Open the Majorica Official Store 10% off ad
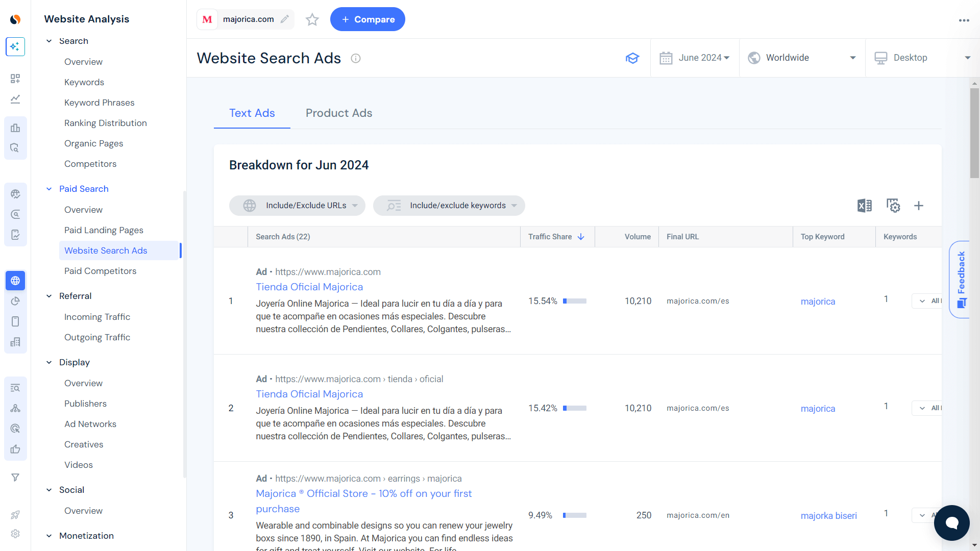The image size is (980, 551). [364, 501]
